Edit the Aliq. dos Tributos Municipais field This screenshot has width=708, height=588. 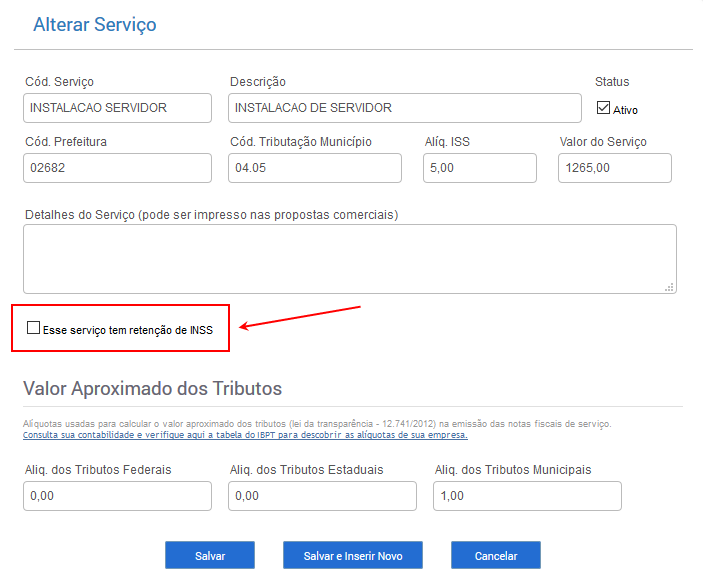tap(527, 496)
